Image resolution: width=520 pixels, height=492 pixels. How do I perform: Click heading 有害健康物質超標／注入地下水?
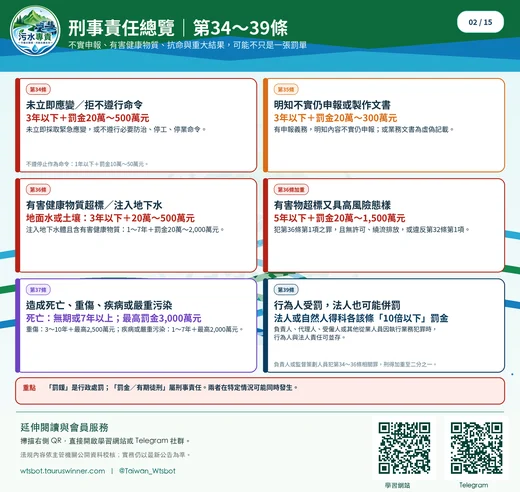(x=94, y=205)
